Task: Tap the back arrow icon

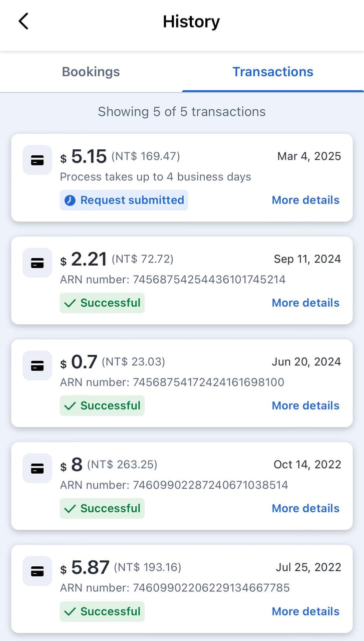Action: (24, 22)
